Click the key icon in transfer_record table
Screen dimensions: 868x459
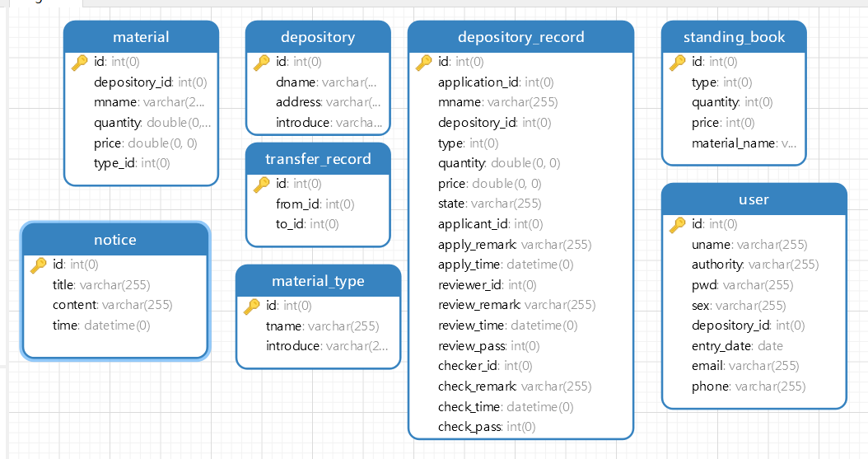pos(261,185)
